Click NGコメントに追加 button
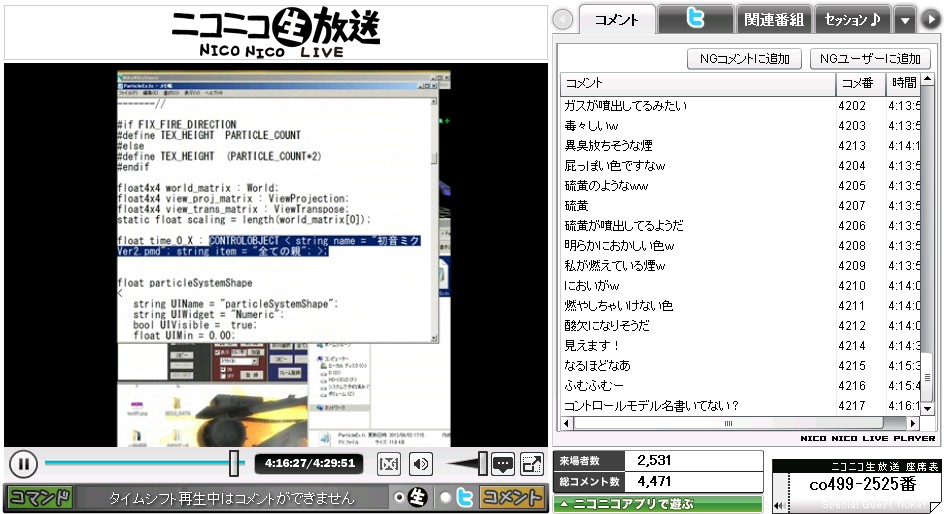The height and width of the screenshot is (514, 944). [x=744, y=58]
